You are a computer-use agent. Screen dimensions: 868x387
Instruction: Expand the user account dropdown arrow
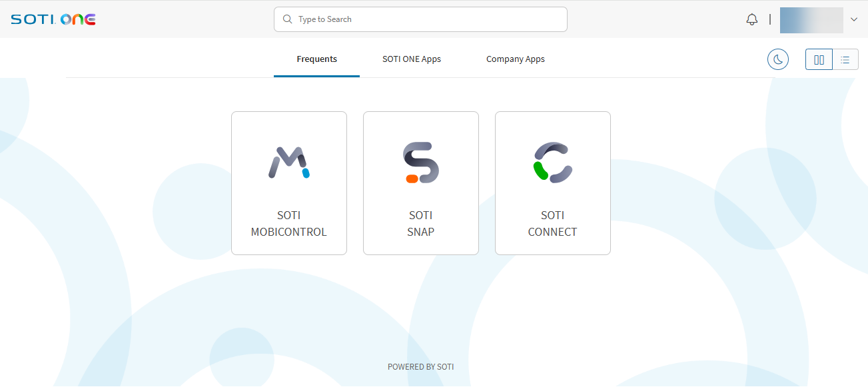click(x=854, y=19)
